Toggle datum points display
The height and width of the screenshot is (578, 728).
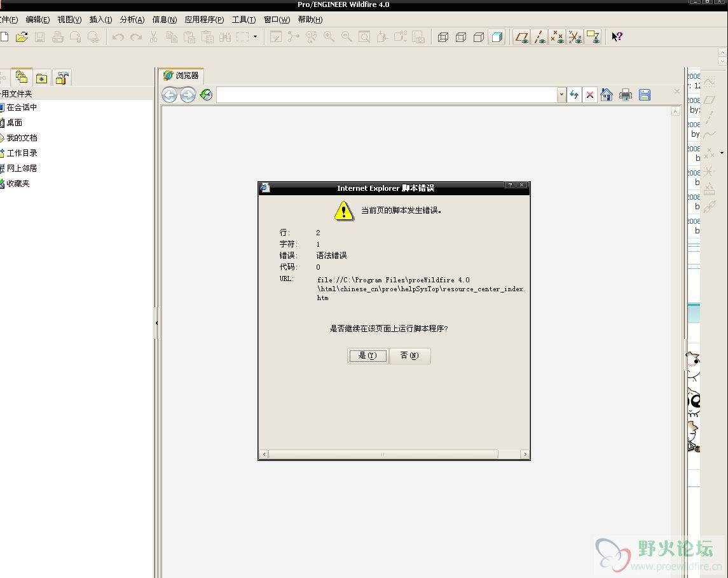[x=557, y=37]
